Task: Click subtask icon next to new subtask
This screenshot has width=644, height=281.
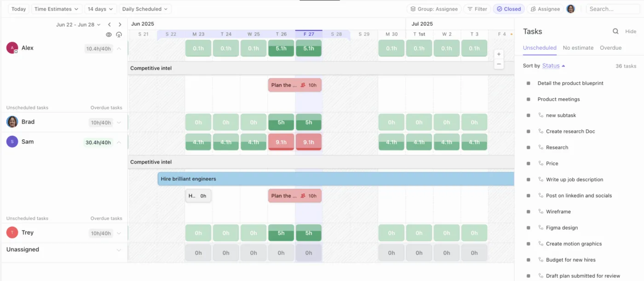Action: coord(541,115)
